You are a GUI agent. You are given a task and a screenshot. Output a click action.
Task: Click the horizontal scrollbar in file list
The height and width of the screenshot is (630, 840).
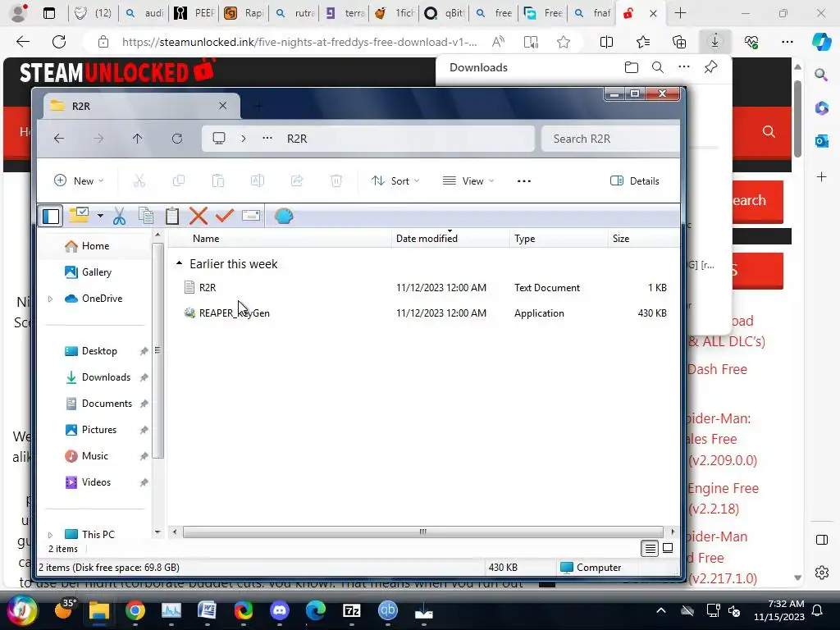pos(423,532)
